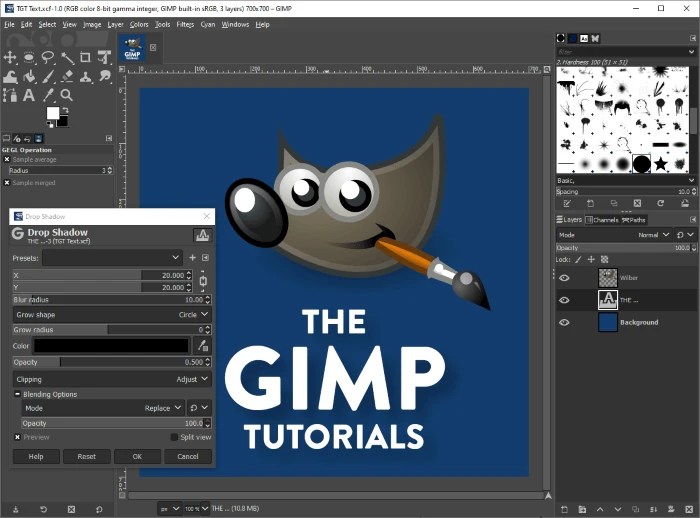
Task: Select the Eraser tool
Action: pos(67,76)
